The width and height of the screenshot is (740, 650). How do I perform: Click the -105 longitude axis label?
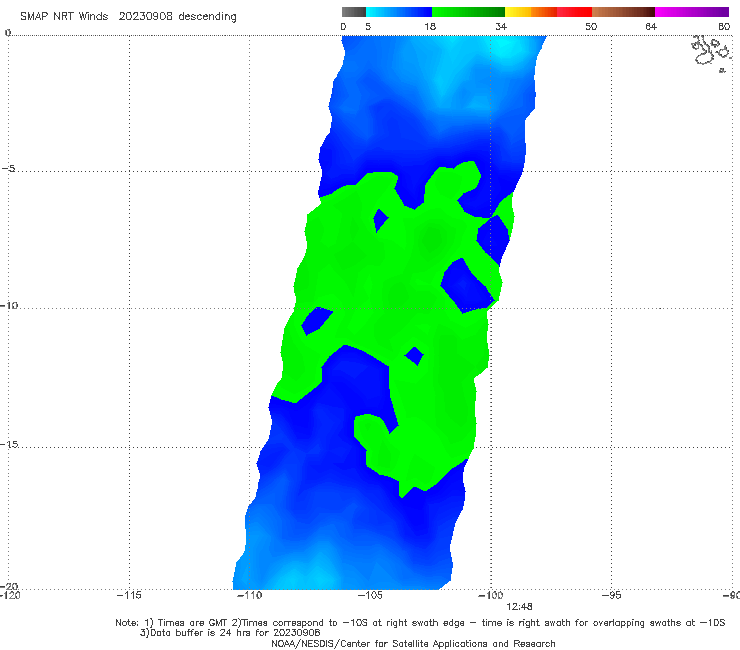(370, 595)
